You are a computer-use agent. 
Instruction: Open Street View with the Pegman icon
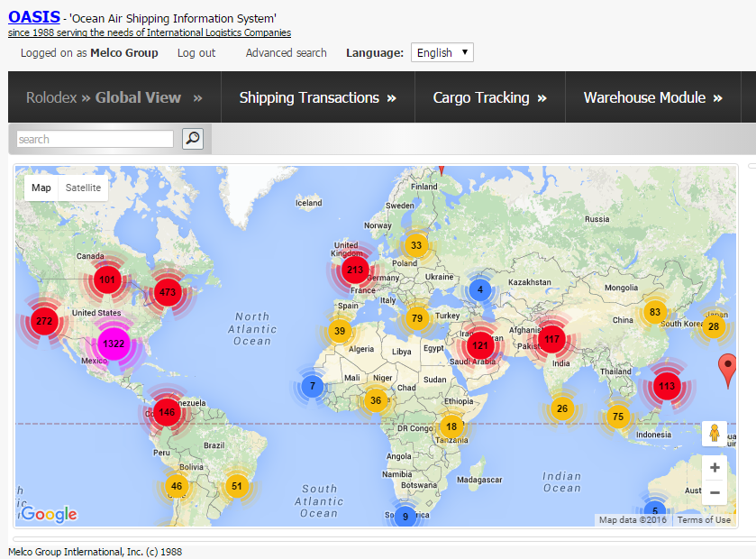[715, 433]
